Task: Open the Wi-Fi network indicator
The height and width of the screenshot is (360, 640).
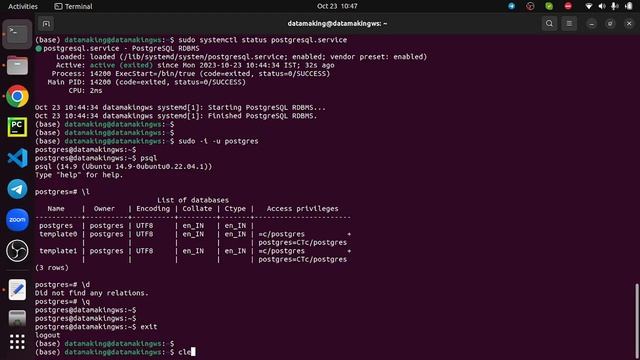Action: (x=589, y=6)
